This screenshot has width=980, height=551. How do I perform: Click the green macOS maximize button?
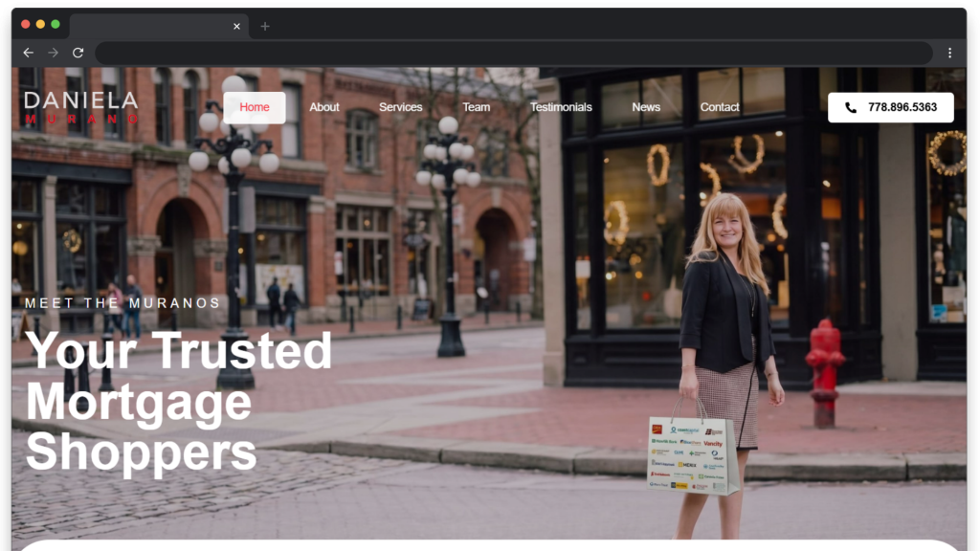pyautogui.click(x=56, y=24)
